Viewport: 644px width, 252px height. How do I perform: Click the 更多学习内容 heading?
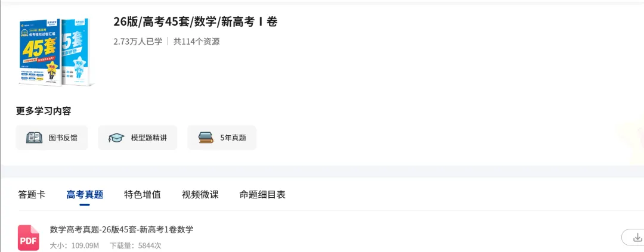coord(44,111)
